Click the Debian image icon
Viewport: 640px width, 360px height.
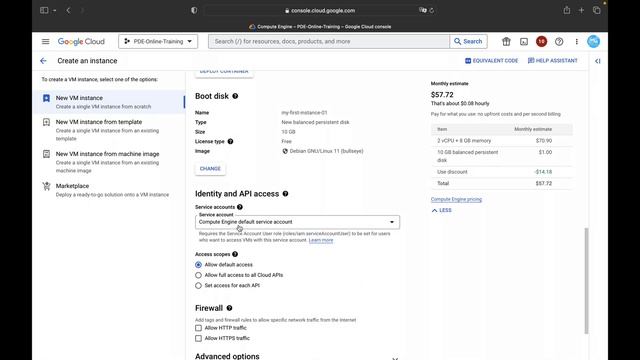coord(285,151)
